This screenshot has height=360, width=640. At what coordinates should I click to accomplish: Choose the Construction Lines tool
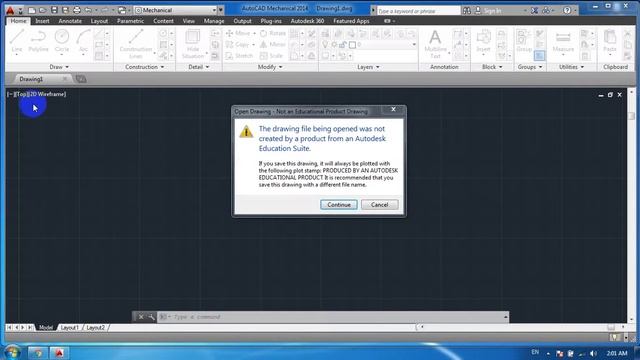pyautogui.click(x=136, y=44)
